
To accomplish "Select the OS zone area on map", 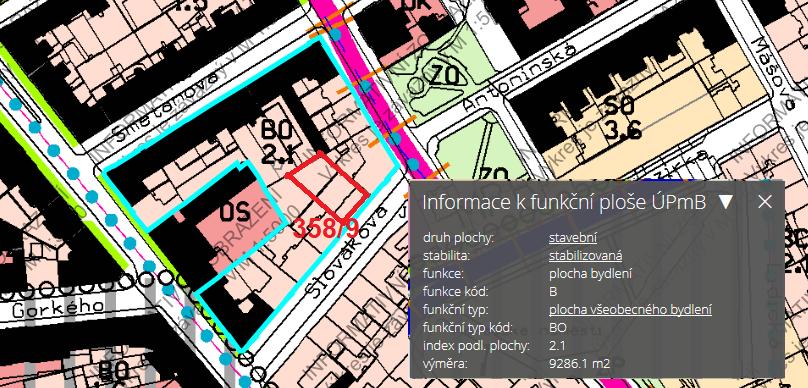I will [234, 212].
